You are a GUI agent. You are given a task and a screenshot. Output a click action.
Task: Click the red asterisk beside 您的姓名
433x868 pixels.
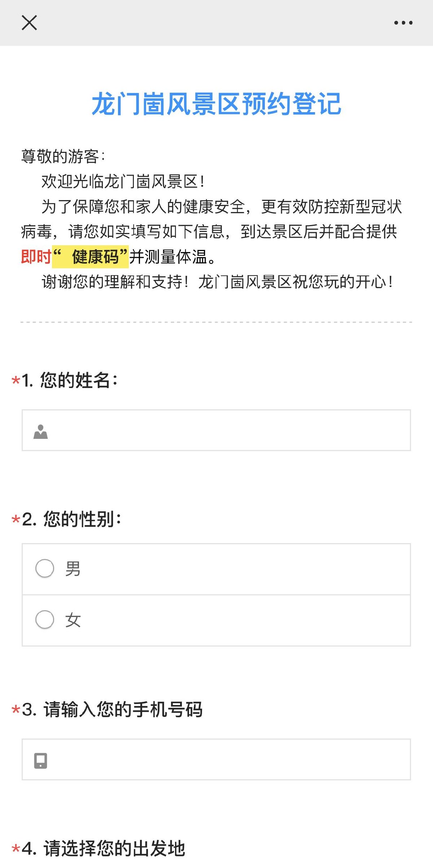(16, 381)
